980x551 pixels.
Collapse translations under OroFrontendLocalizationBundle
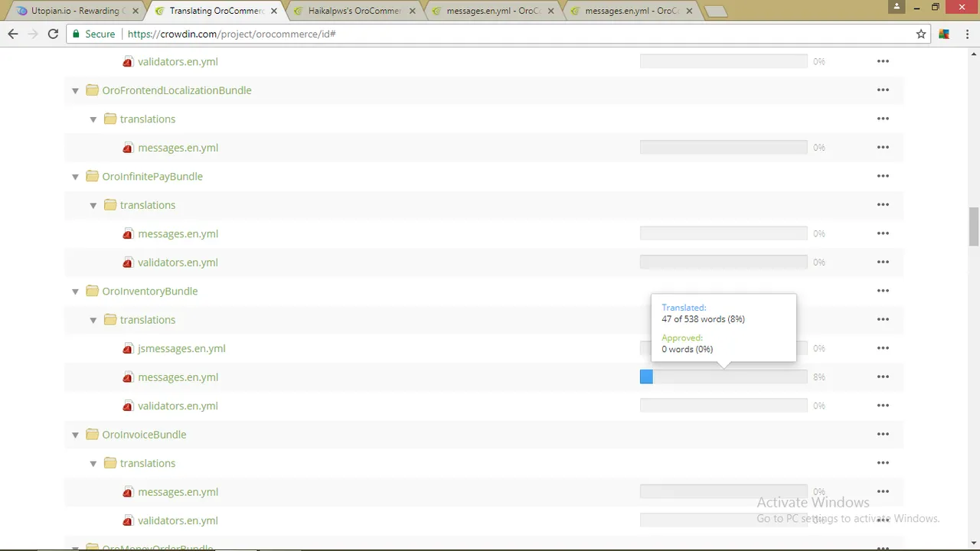point(93,119)
